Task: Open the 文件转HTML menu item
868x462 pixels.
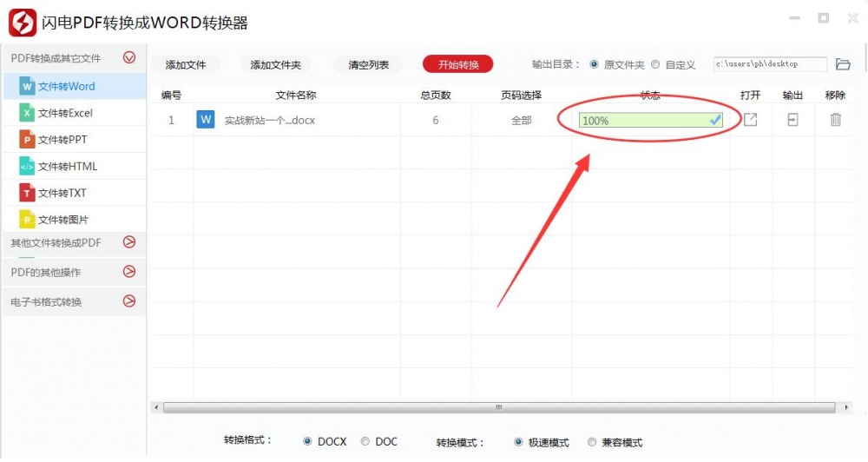Action: pyautogui.click(x=75, y=166)
